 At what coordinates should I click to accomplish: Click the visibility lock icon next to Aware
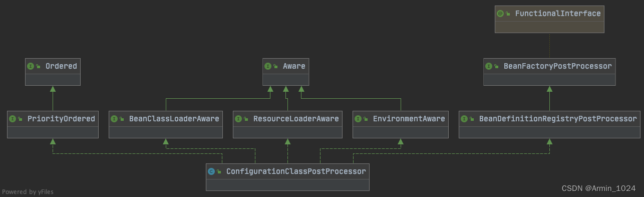click(x=276, y=67)
